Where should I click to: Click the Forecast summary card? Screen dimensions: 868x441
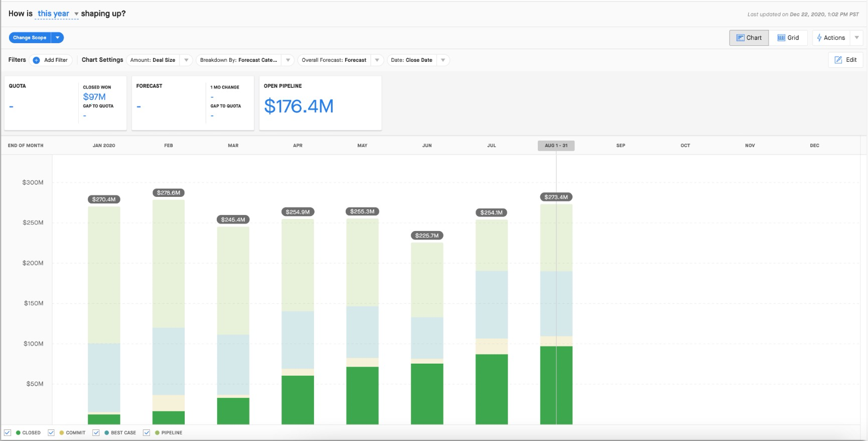[x=193, y=103]
